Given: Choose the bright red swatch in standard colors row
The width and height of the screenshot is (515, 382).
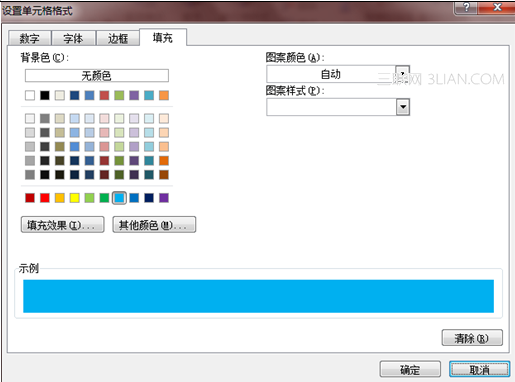Looking at the screenshot, I should click(x=45, y=198).
